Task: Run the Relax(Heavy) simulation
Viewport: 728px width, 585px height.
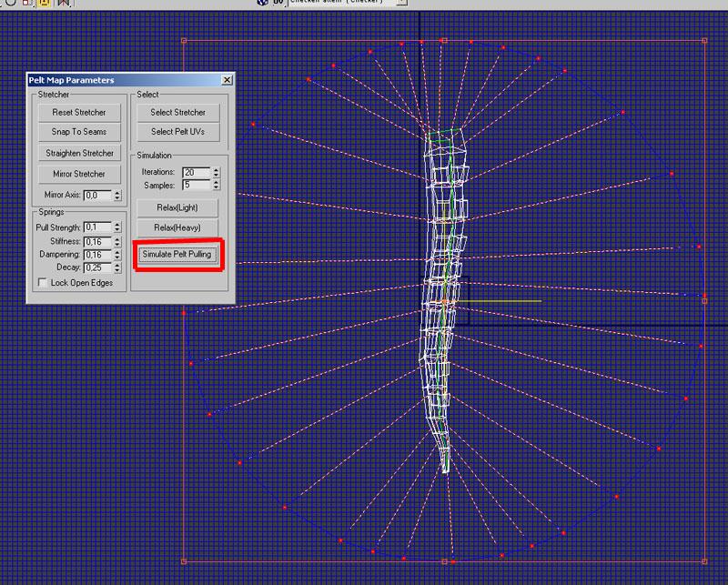Action: point(177,228)
